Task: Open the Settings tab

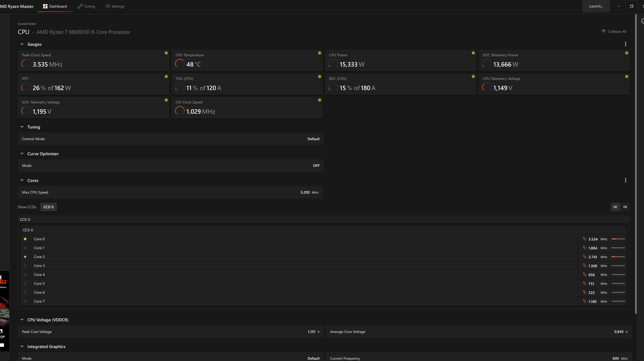Action: 115,6
